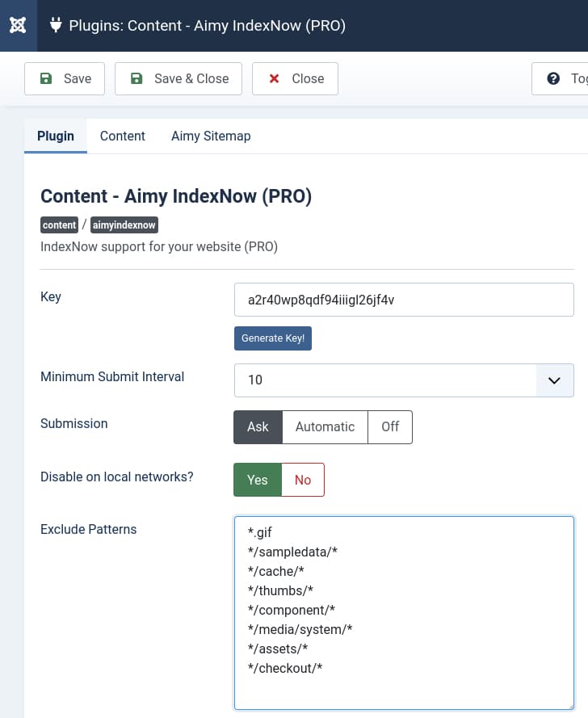588x718 pixels.
Task: Click the '*/component/*' pattern line
Action: pos(292,610)
